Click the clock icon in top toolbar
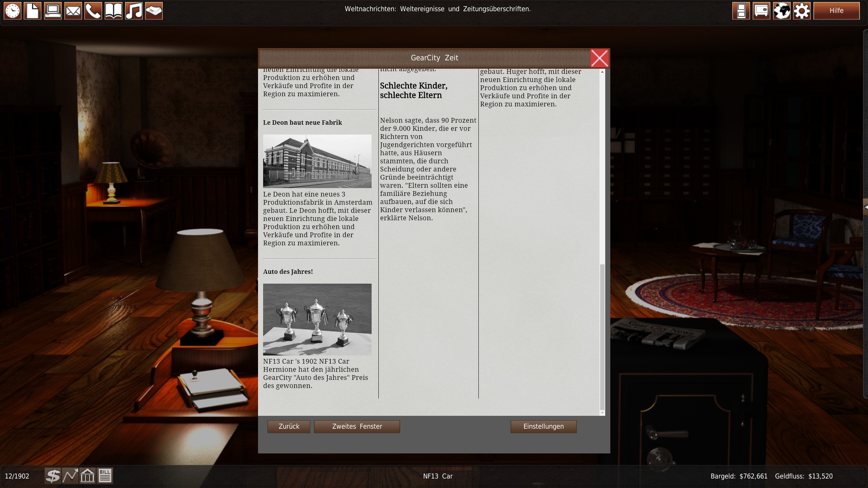 coord(13,11)
